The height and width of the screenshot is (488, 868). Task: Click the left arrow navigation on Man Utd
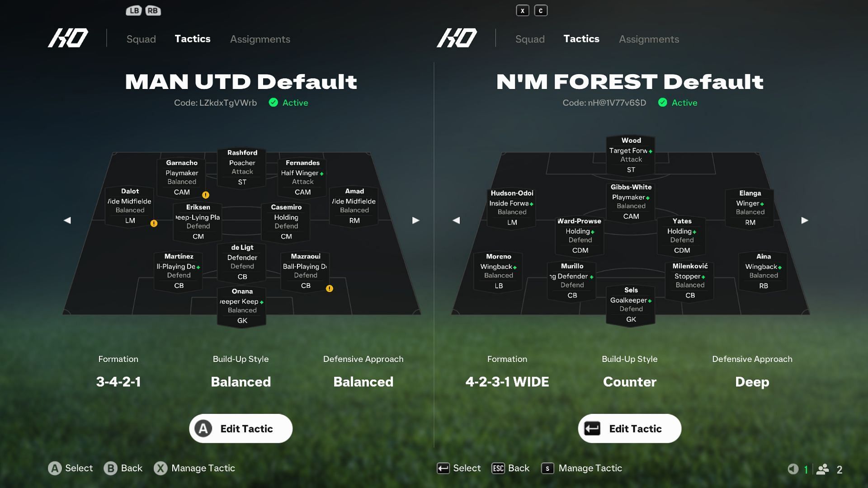(x=67, y=221)
